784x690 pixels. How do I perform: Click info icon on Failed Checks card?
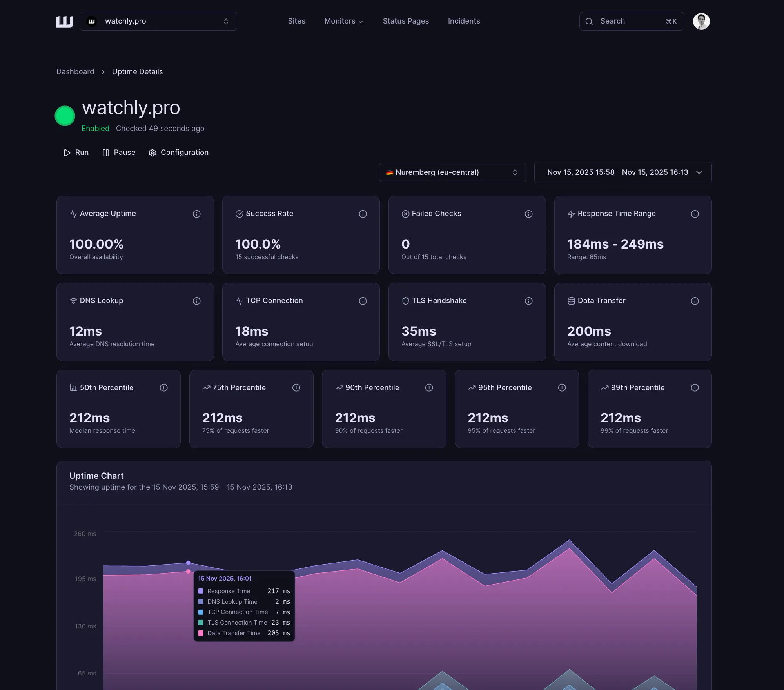click(x=528, y=214)
